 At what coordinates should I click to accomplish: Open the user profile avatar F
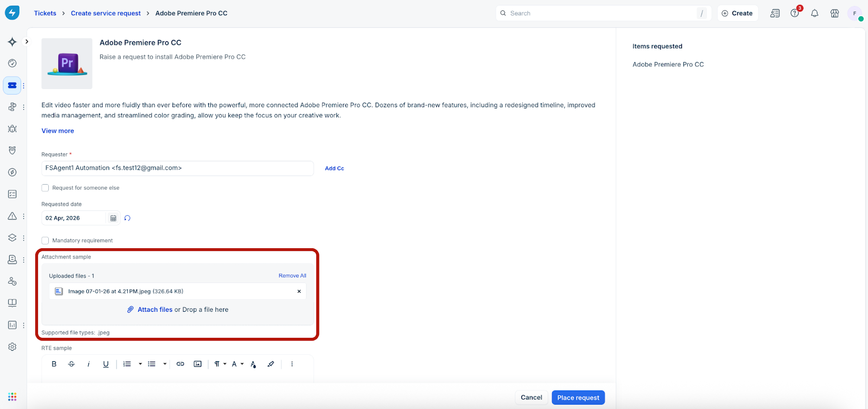pos(854,13)
